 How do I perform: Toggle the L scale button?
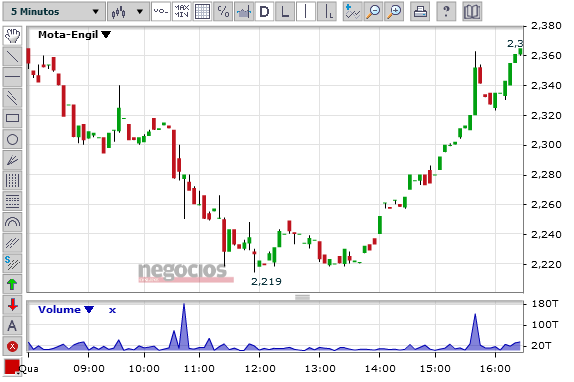click(x=285, y=12)
